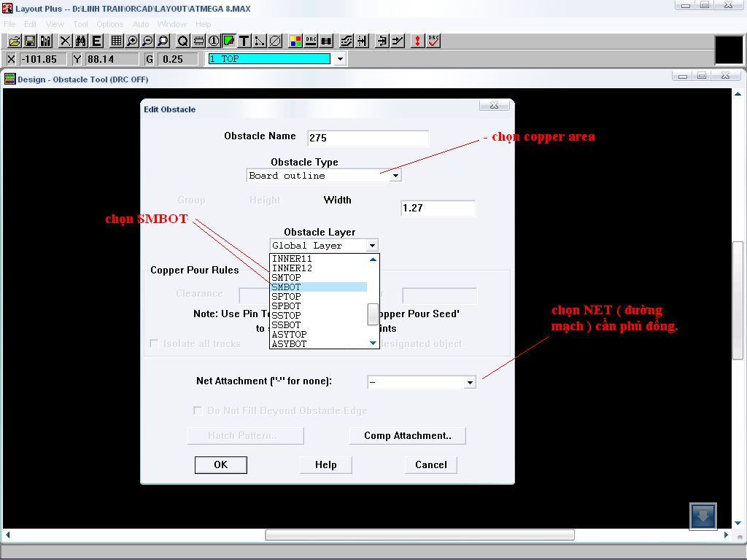The height and width of the screenshot is (560, 747).
Task: Click the Shove Track mode icon
Action: 362,42
